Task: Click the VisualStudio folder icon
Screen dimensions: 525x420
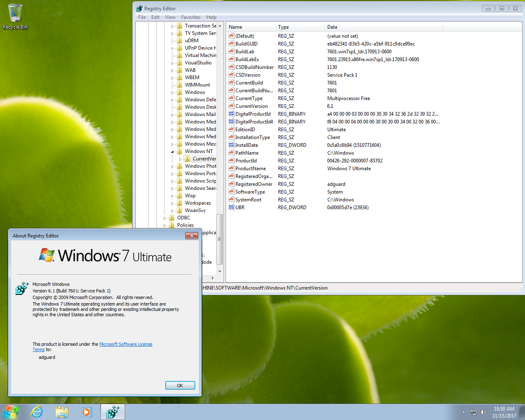Action: tap(180, 62)
